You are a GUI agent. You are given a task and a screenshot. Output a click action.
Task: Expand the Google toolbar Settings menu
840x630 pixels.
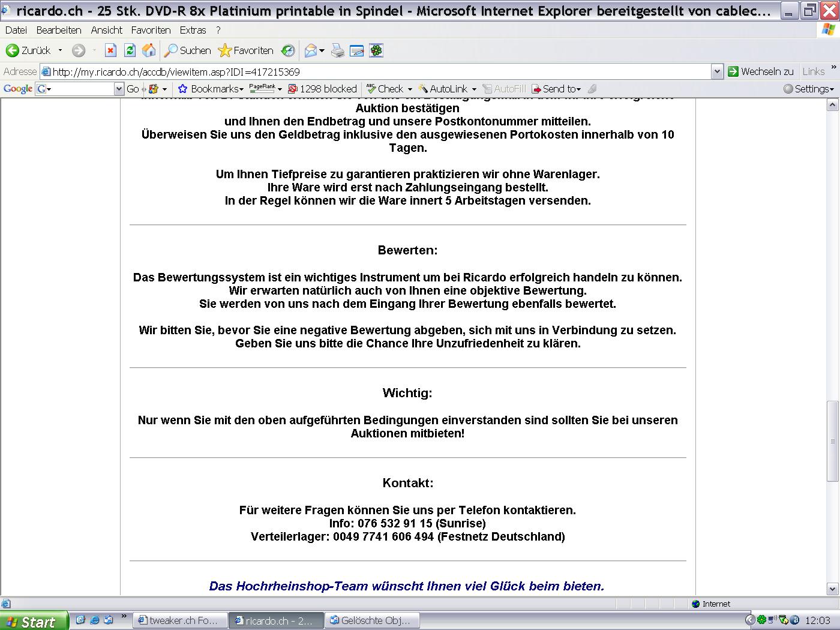809,89
